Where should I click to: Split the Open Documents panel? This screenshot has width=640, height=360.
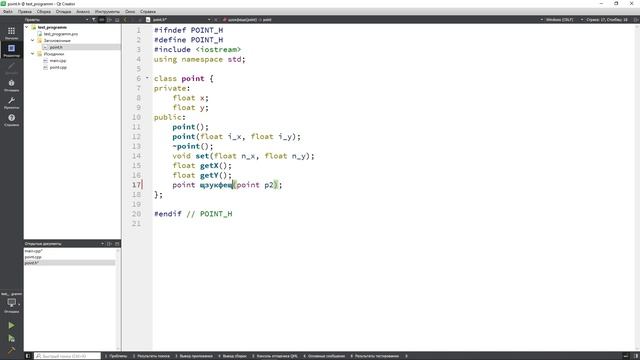pos(109,244)
